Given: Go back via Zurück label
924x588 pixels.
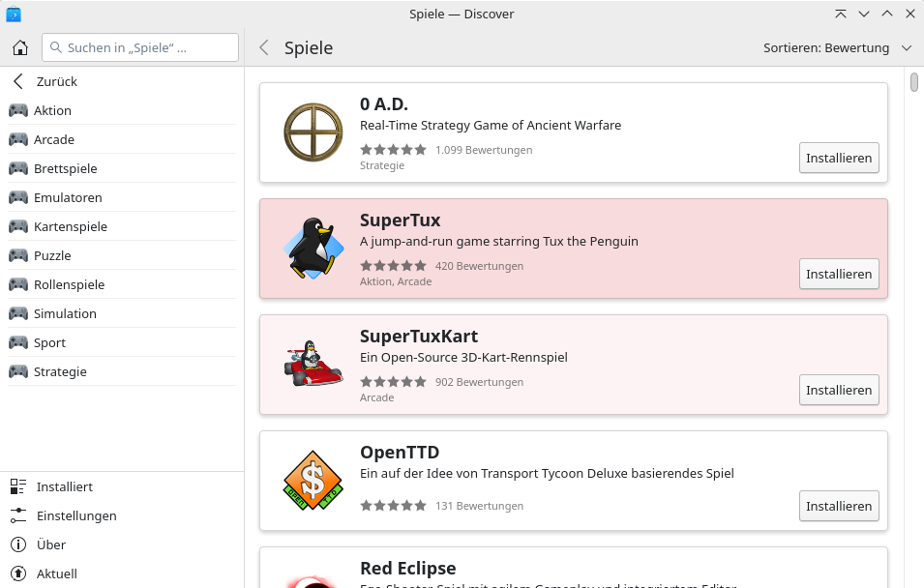Looking at the screenshot, I should [x=56, y=81].
